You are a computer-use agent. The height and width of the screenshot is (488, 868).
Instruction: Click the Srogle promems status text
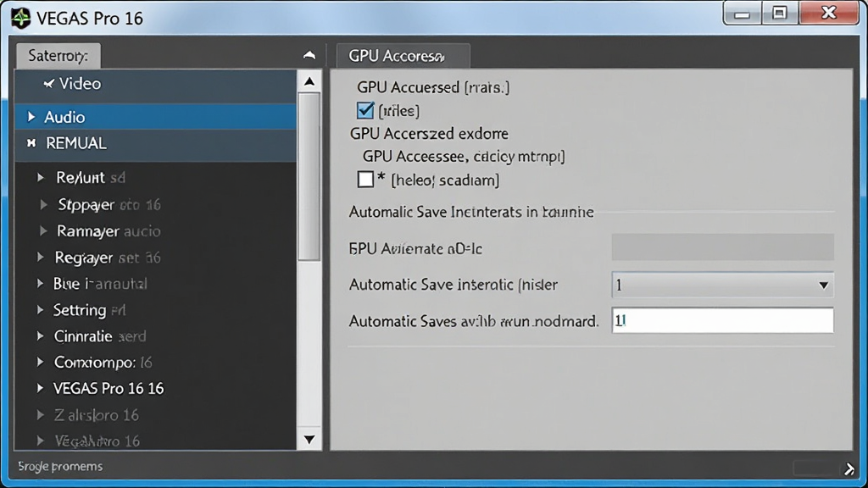[x=60, y=467]
